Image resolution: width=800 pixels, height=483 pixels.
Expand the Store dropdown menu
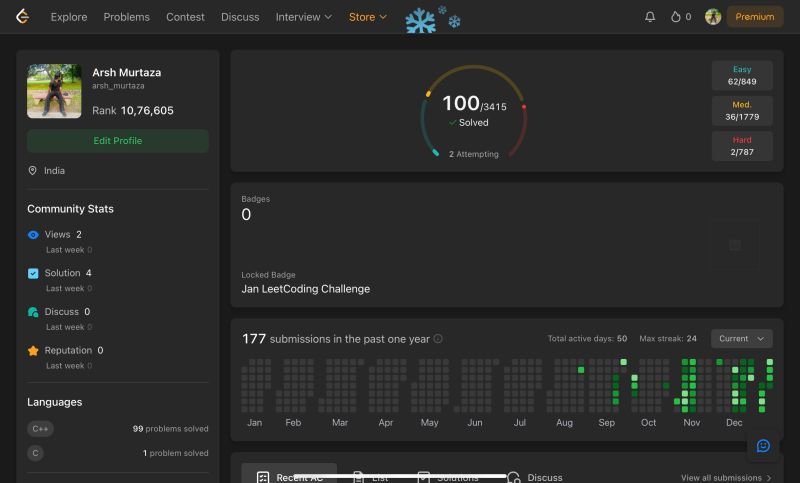pyautogui.click(x=367, y=17)
